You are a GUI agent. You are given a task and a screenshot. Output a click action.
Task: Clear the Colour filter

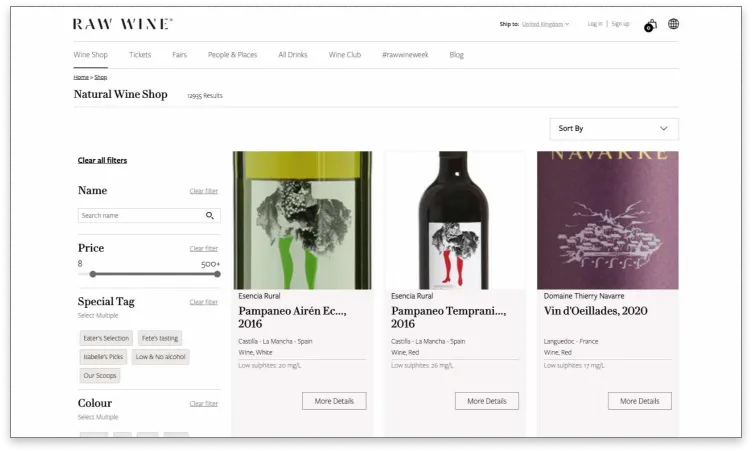204,404
